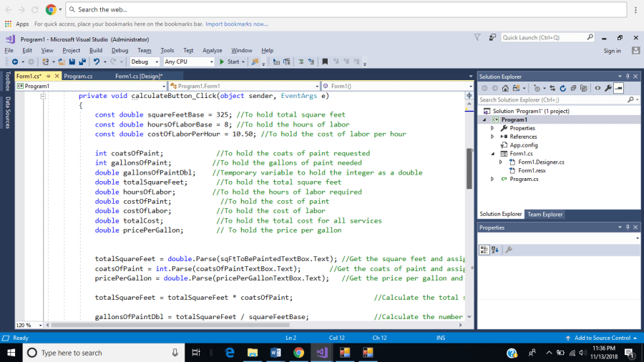
Task: Click the Undo arrow icon
Action: coord(96,62)
